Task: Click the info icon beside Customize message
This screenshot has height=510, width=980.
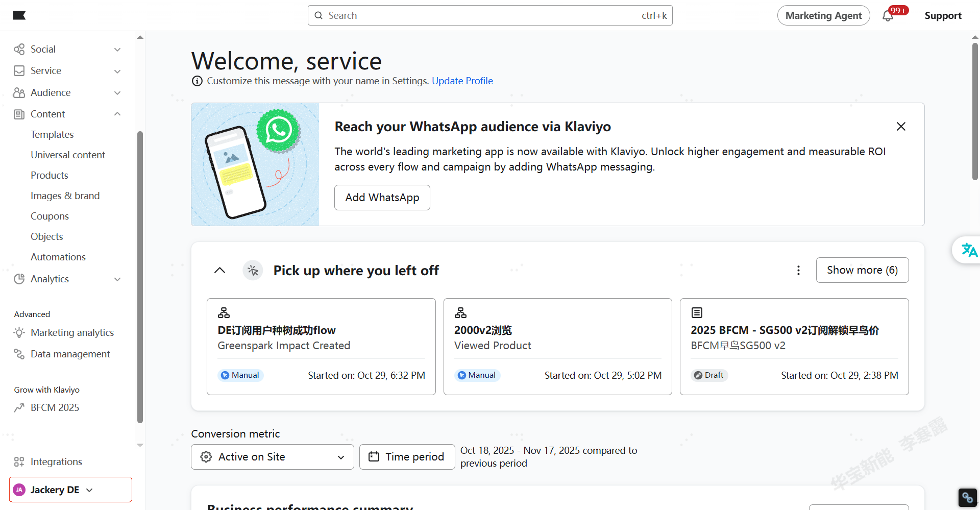Action: (x=197, y=81)
